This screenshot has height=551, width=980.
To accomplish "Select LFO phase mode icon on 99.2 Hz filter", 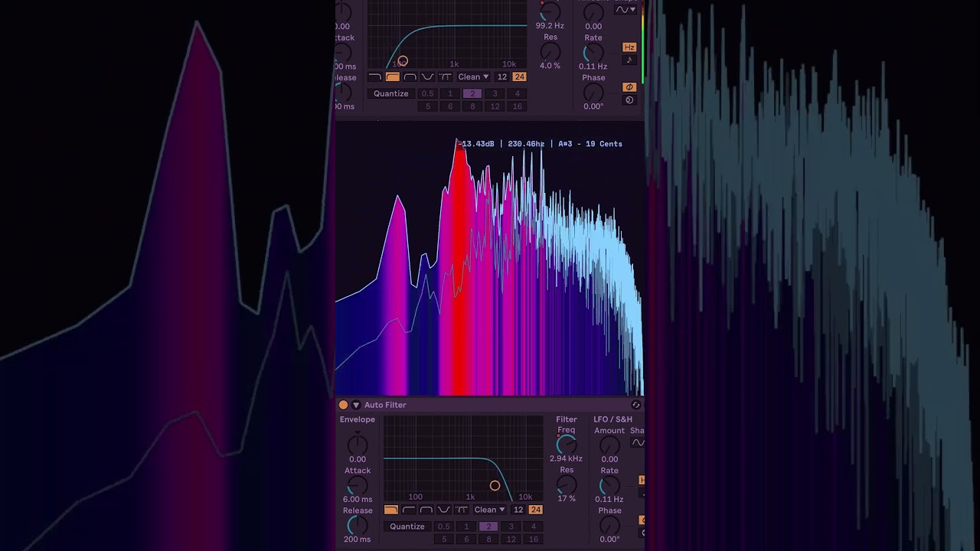I will (x=629, y=87).
